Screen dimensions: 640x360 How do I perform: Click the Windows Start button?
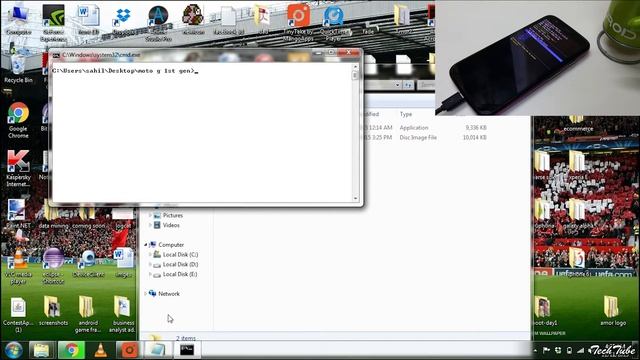pos(13,350)
